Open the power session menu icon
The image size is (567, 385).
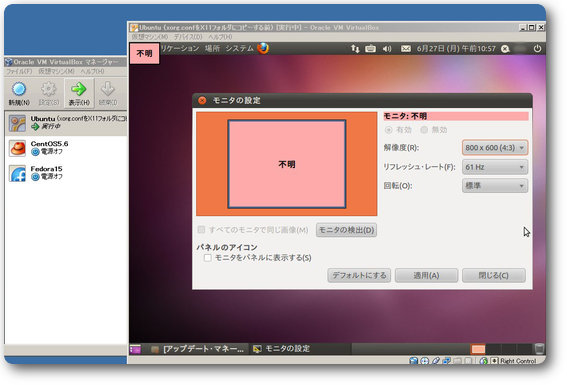pyautogui.click(x=537, y=48)
